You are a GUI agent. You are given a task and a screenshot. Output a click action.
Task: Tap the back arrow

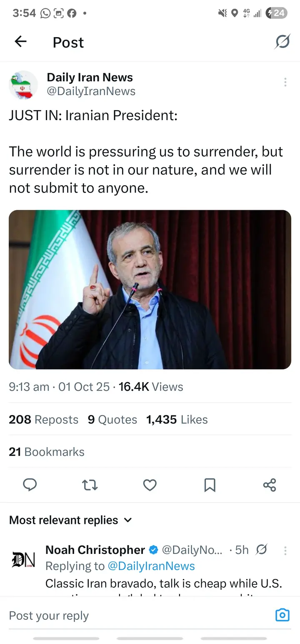pos(20,41)
